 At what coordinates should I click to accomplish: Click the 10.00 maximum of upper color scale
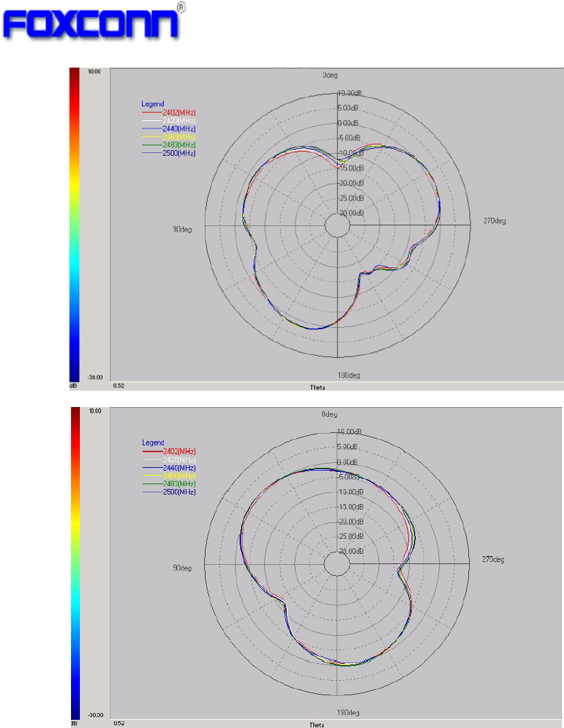click(x=94, y=72)
